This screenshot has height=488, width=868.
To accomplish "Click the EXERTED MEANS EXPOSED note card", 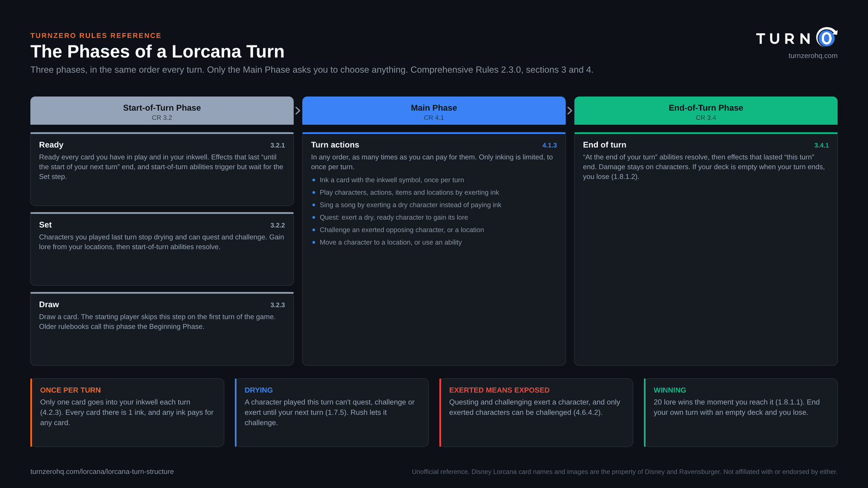I will click(x=536, y=413).
